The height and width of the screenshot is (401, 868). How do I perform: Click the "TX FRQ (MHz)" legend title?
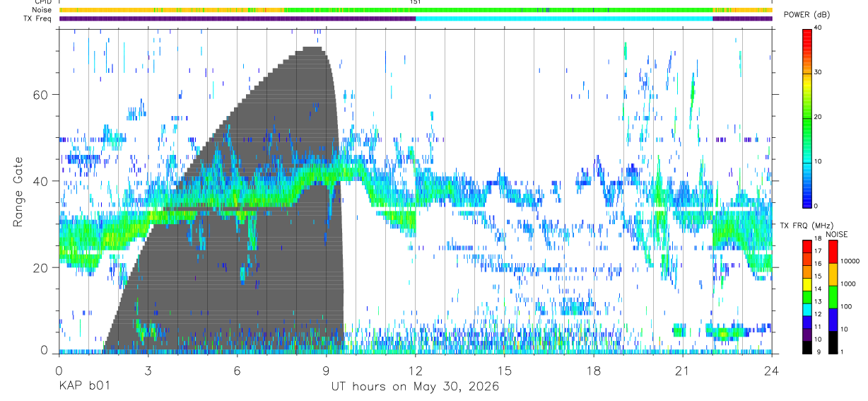click(806, 226)
